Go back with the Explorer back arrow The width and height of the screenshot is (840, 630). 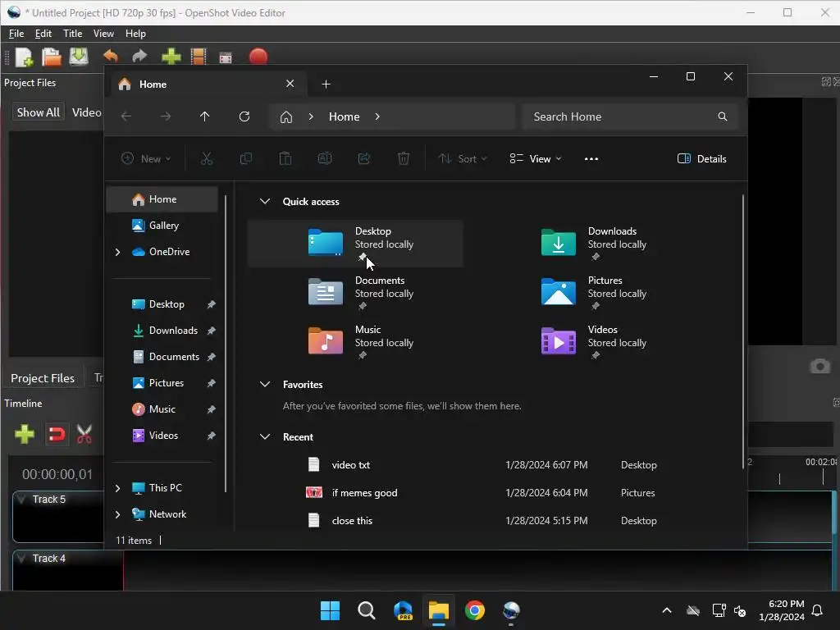(126, 116)
